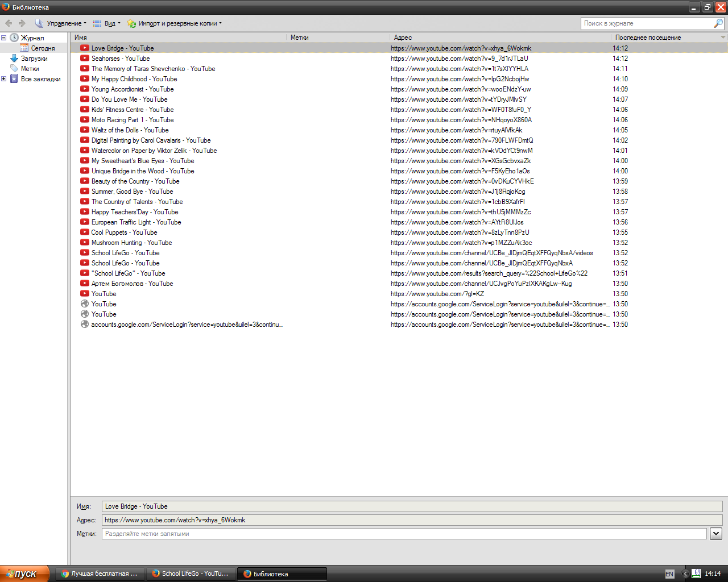The image size is (728, 582).
Task: Click the EN language indicator
Action: (669, 574)
